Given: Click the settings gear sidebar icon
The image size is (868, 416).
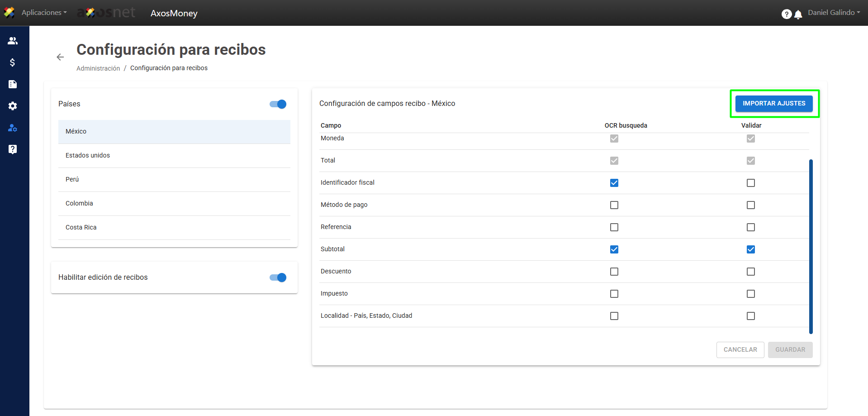Looking at the screenshot, I should tap(13, 106).
